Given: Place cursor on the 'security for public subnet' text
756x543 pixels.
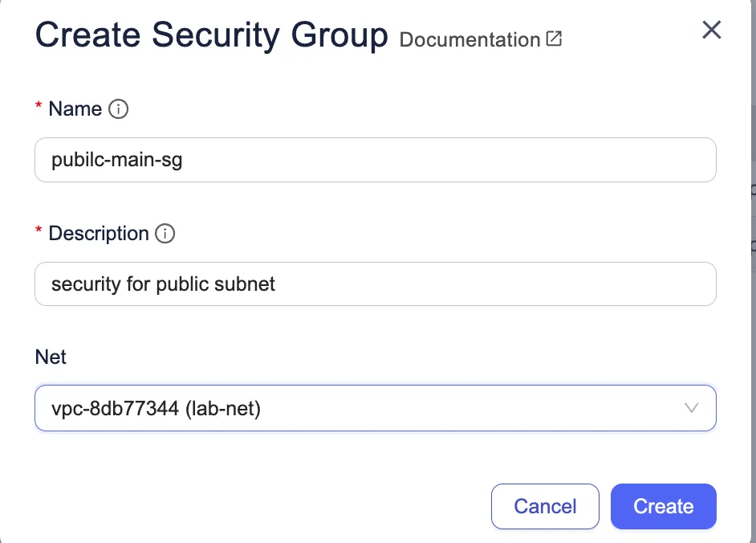Looking at the screenshot, I should [163, 284].
